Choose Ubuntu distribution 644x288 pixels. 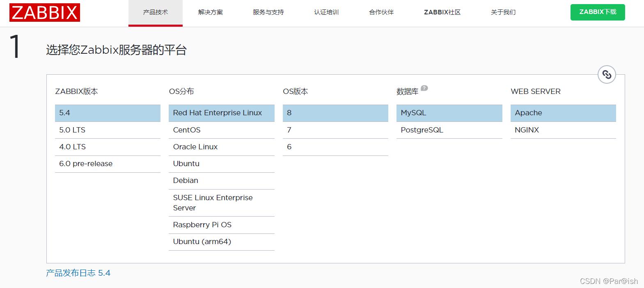222,164
